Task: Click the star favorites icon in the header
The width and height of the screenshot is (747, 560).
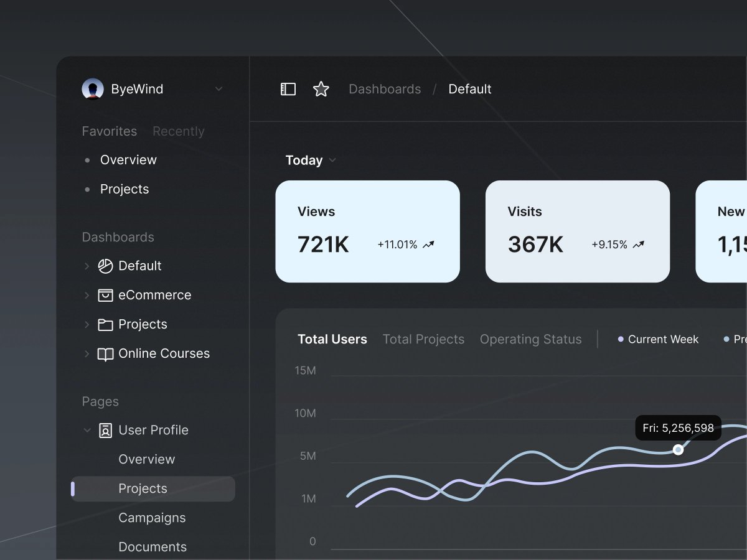Action: 321,89
